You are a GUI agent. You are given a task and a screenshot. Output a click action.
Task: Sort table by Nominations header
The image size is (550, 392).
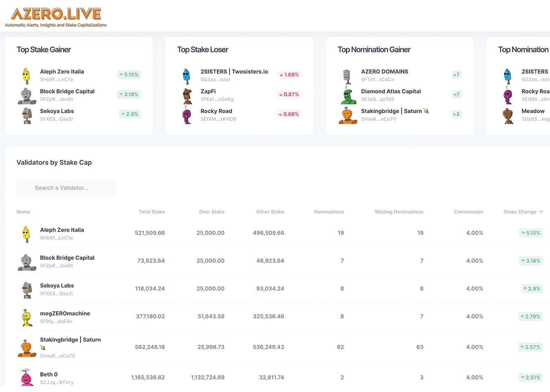point(329,212)
